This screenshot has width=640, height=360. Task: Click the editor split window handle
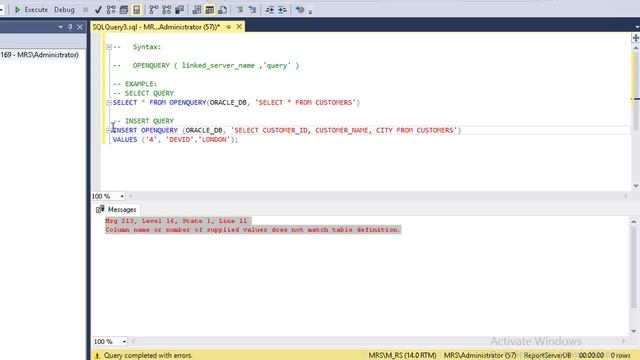point(636,38)
